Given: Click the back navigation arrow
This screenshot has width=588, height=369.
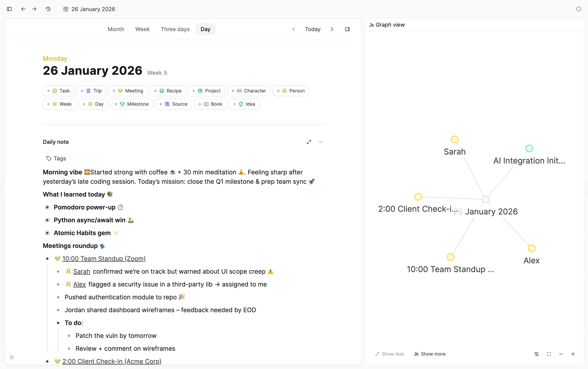Looking at the screenshot, I should point(23,9).
